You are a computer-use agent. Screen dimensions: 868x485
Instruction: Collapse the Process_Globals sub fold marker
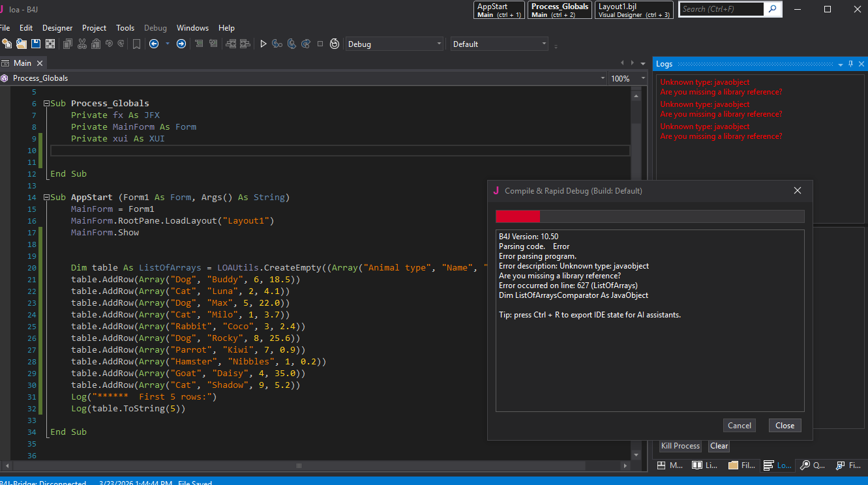pyautogui.click(x=46, y=104)
